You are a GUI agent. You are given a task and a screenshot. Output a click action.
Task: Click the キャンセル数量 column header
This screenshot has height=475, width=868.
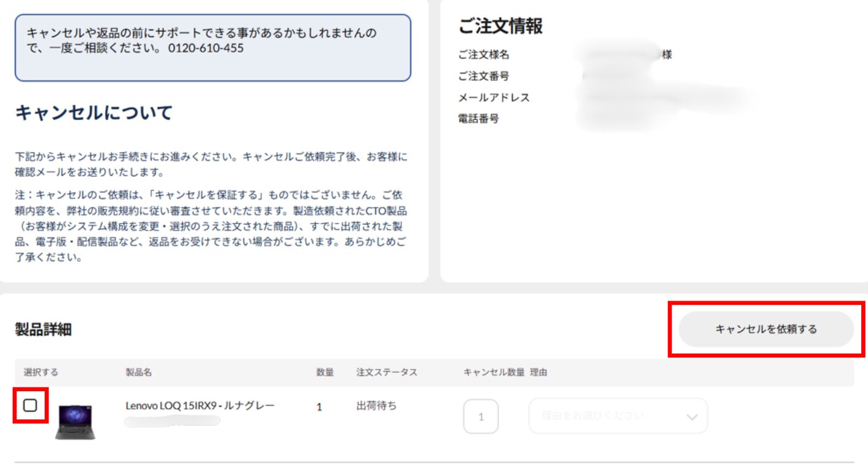(494, 372)
